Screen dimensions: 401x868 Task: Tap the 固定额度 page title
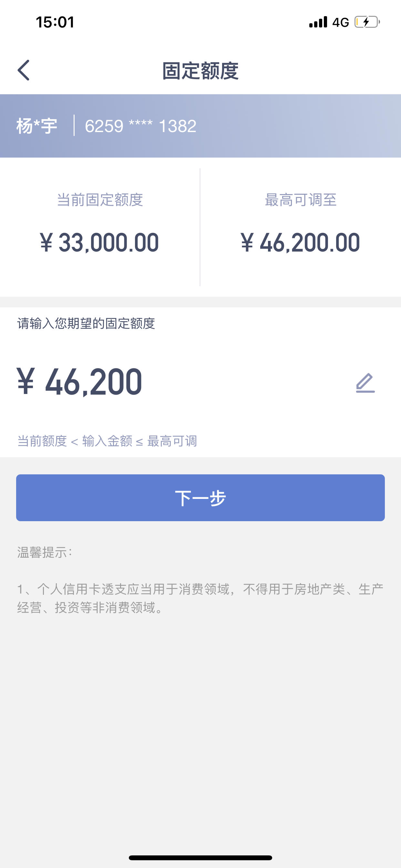(x=200, y=71)
